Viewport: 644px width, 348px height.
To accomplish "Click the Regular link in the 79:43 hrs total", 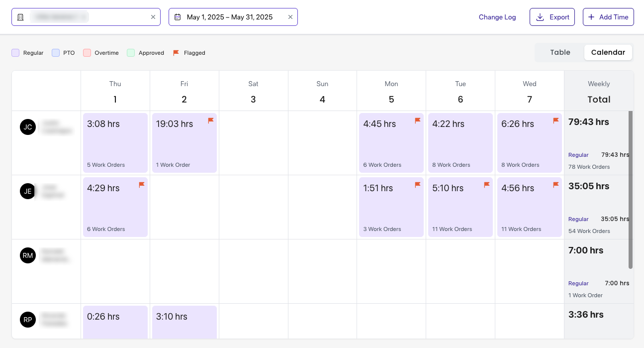I will point(578,155).
